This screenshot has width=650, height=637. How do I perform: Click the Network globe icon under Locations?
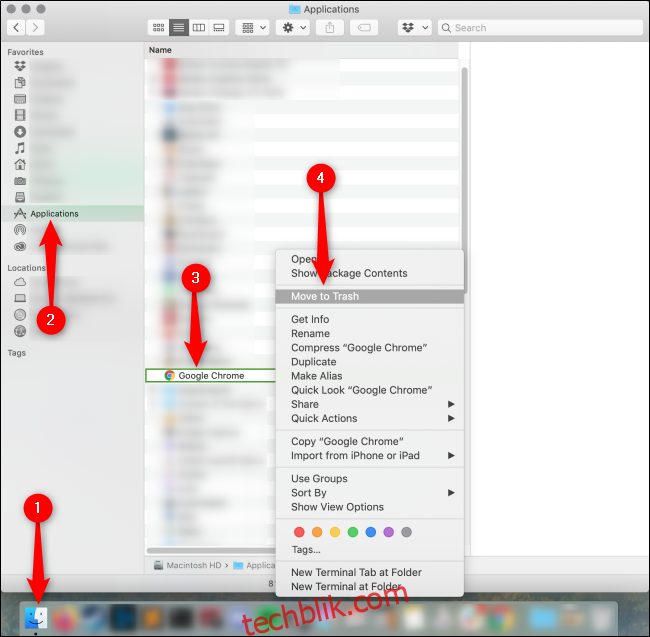[20, 331]
